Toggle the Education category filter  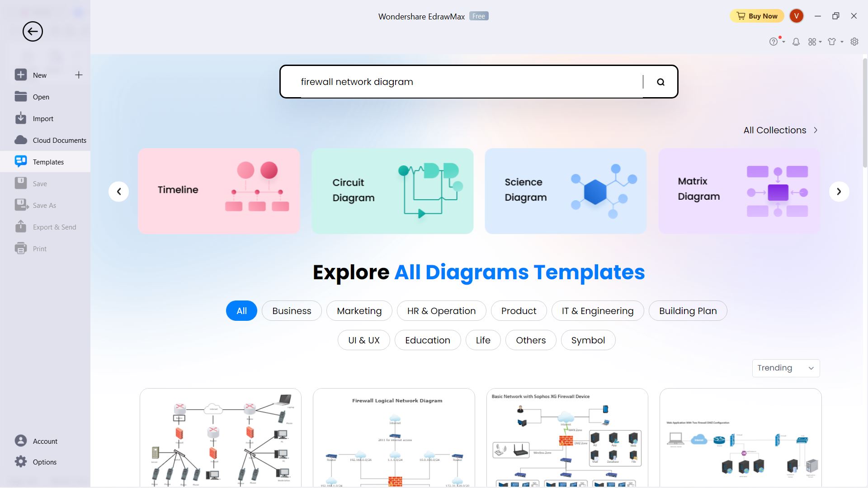pos(427,340)
